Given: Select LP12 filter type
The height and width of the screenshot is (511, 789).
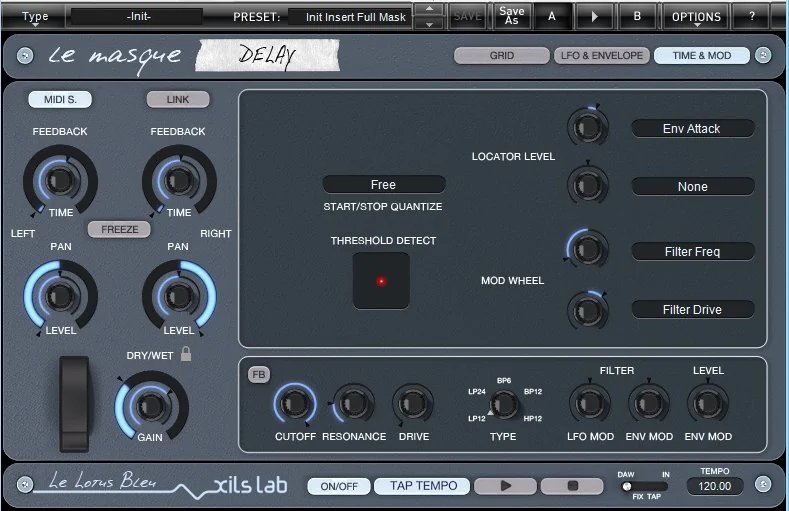Looking at the screenshot, I should [477, 418].
